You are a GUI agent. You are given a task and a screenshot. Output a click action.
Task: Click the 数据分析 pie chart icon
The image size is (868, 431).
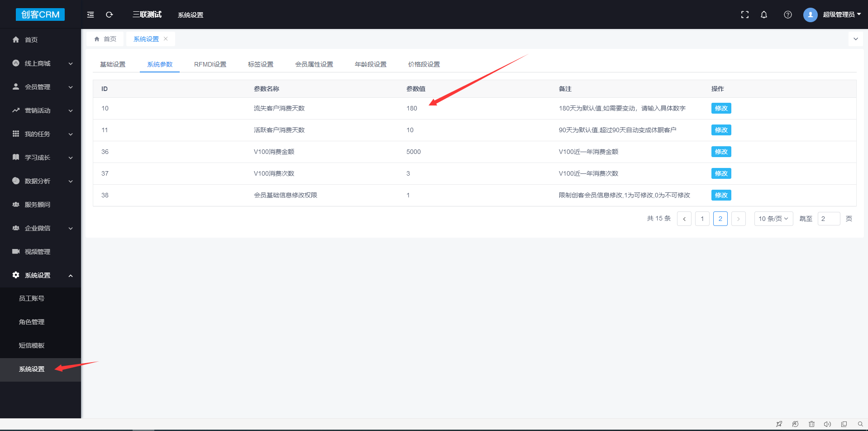[x=16, y=181]
